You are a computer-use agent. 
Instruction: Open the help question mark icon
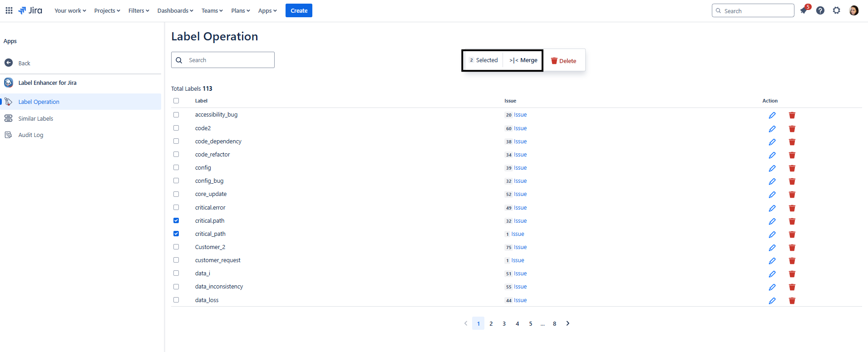(x=820, y=10)
